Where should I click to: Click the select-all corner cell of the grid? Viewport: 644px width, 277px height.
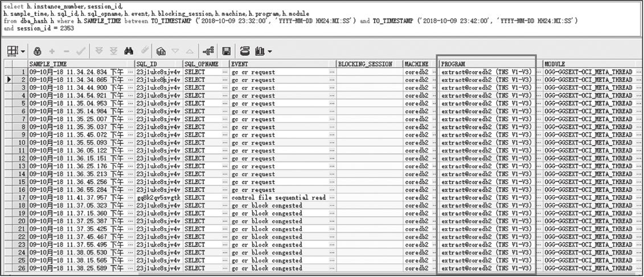point(8,64)
